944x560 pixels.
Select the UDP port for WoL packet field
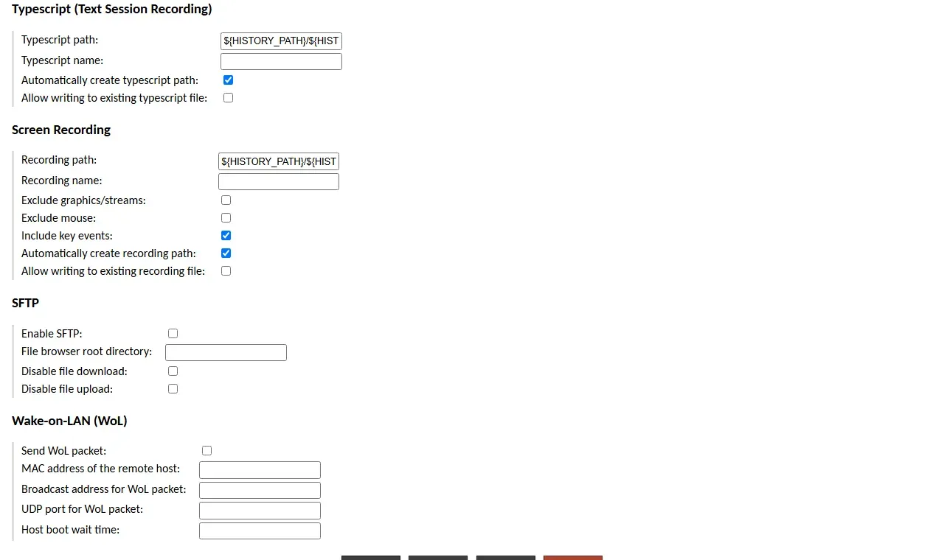point(260,511)
